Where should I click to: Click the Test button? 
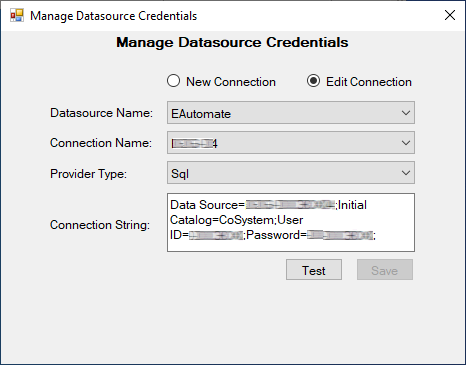pyautogui.click(x=314, y=270)
